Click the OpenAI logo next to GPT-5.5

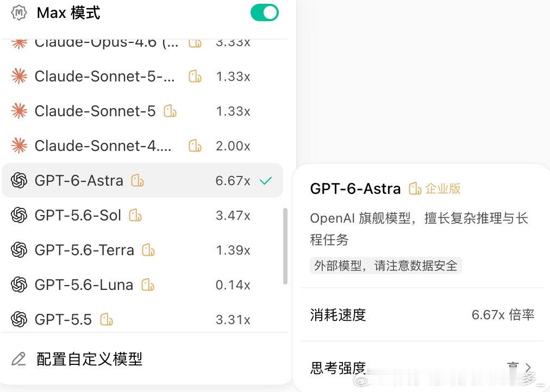(x=19, y=319)
